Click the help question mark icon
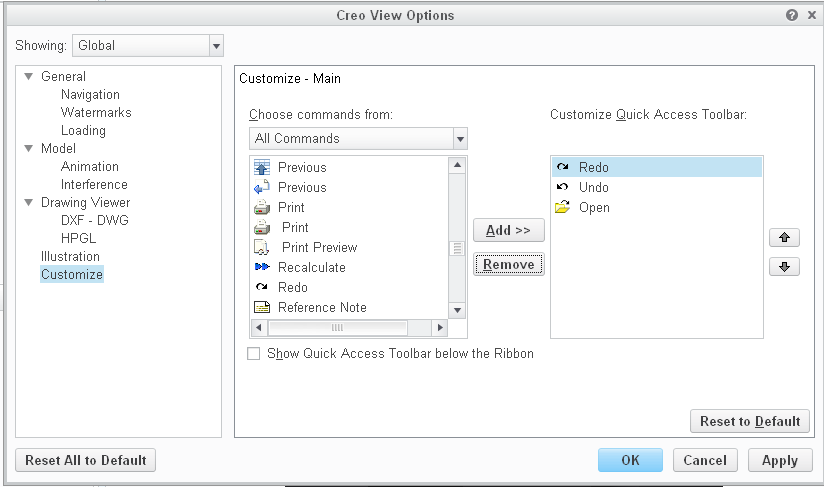The width and height of the screenshot is (824, 487). (x=792, y=15)
